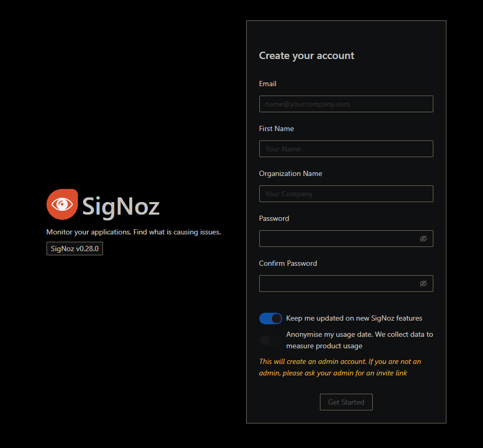Click the Email field label
Screen dimensions: 483x448
pyautogui.click(x=268, y=84)
